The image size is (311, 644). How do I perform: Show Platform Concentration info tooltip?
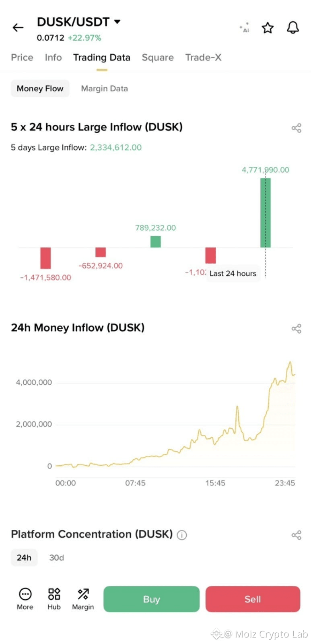[182, 535]
